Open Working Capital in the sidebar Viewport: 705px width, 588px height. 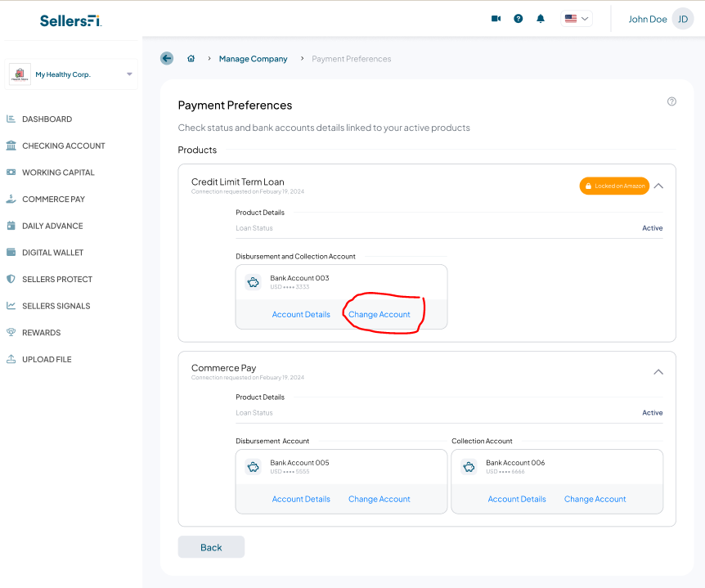tap(58, 173)
